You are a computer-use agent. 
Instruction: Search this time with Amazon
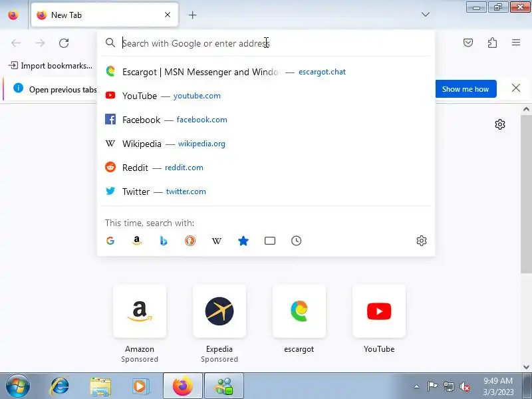pyautogui.click(x=137, y=241)
